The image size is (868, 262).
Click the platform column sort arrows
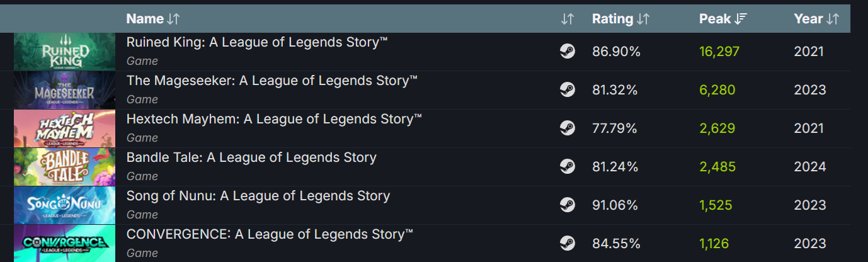tap(567, 19)
